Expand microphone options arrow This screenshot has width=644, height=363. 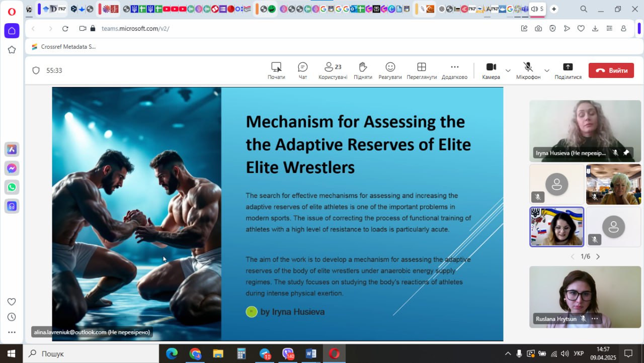[547, 70]
